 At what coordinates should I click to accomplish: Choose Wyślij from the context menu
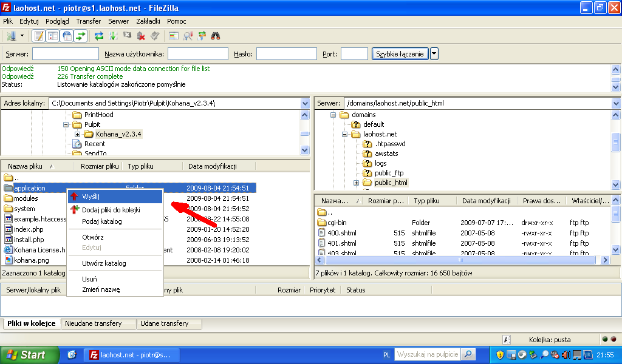(115, 197)
